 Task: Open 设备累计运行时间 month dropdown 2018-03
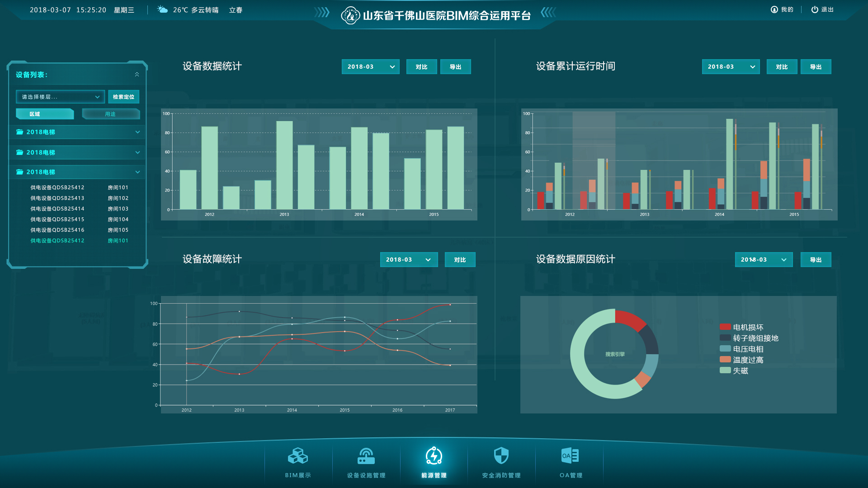tap(728, 67)
